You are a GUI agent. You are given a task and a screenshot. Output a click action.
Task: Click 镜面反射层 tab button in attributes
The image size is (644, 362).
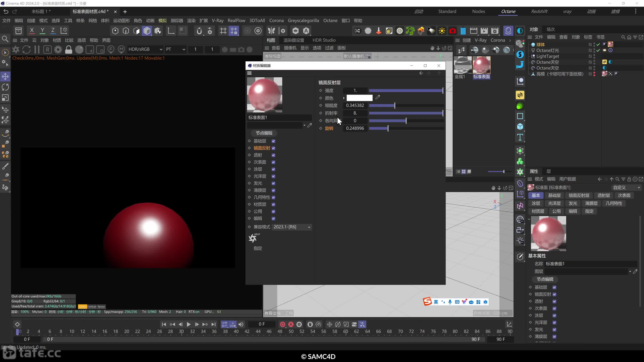click(579, 195)
